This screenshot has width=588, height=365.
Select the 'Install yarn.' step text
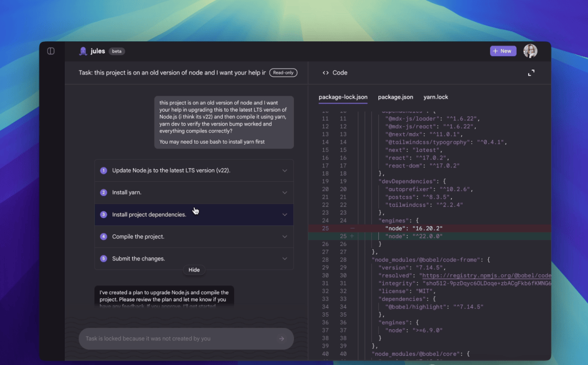[x=127, y=193]
